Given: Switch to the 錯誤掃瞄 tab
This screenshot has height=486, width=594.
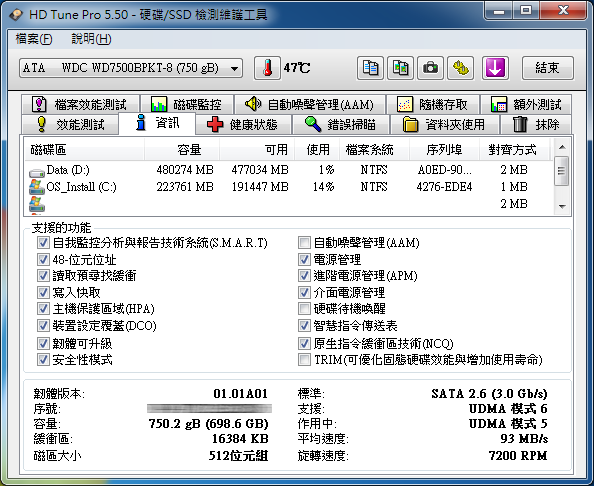Looking at the screenshot, I should [x=341, y=124].
